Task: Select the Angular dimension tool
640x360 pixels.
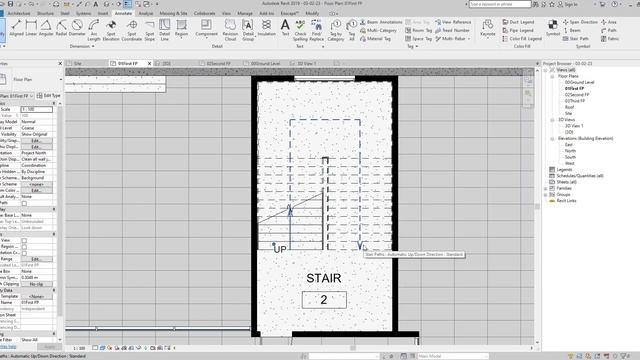Action: coord(46,29)
